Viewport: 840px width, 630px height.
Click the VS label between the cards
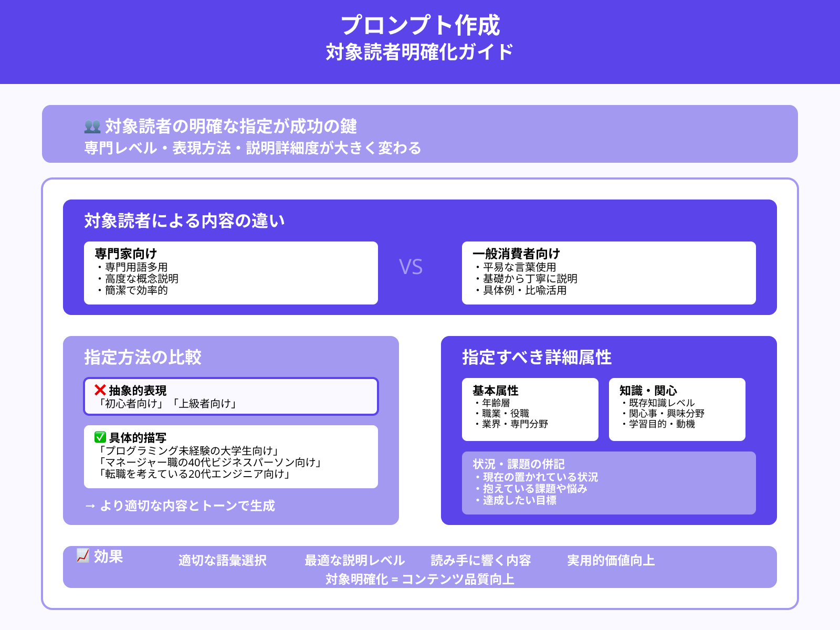coord(411,267)
